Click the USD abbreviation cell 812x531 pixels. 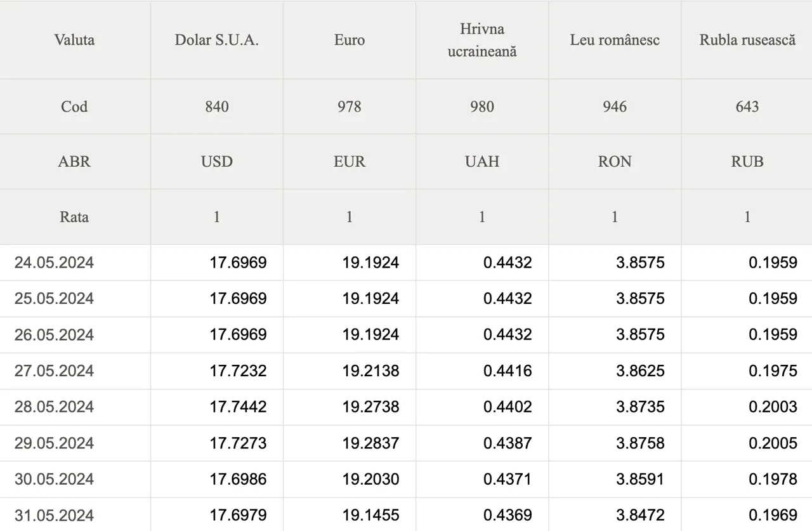click(217, 161)
